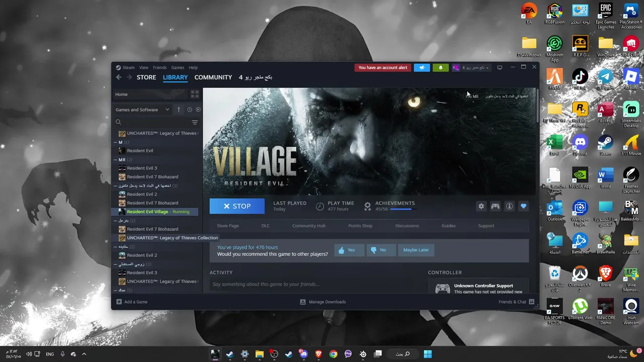Dismiss review prompt with Maybe Later
Viewport: 644px width, 362px height.
click(416, 250)
